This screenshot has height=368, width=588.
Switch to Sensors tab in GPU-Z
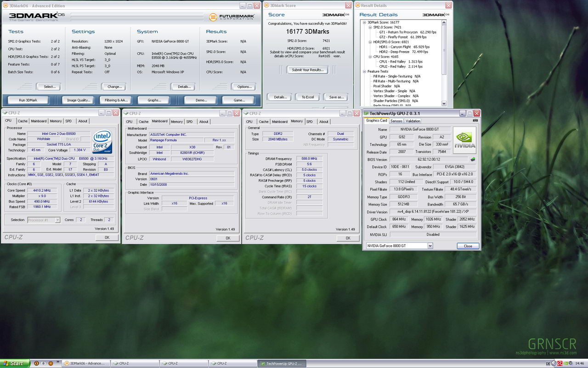(396, 121)
